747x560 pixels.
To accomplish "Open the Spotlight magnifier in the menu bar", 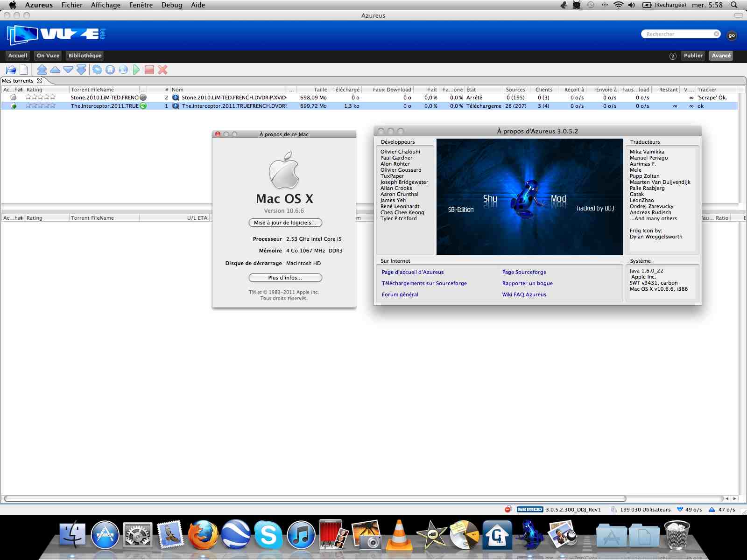I will click(734, 5).
